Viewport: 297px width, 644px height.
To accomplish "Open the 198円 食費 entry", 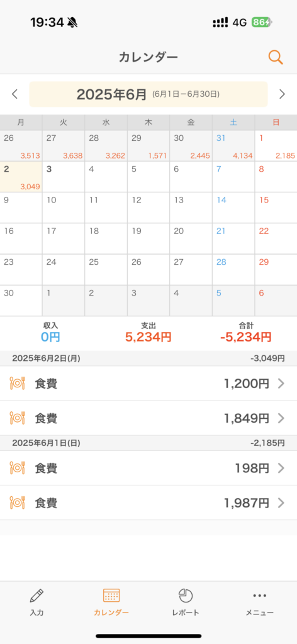I will coord(148,468).
